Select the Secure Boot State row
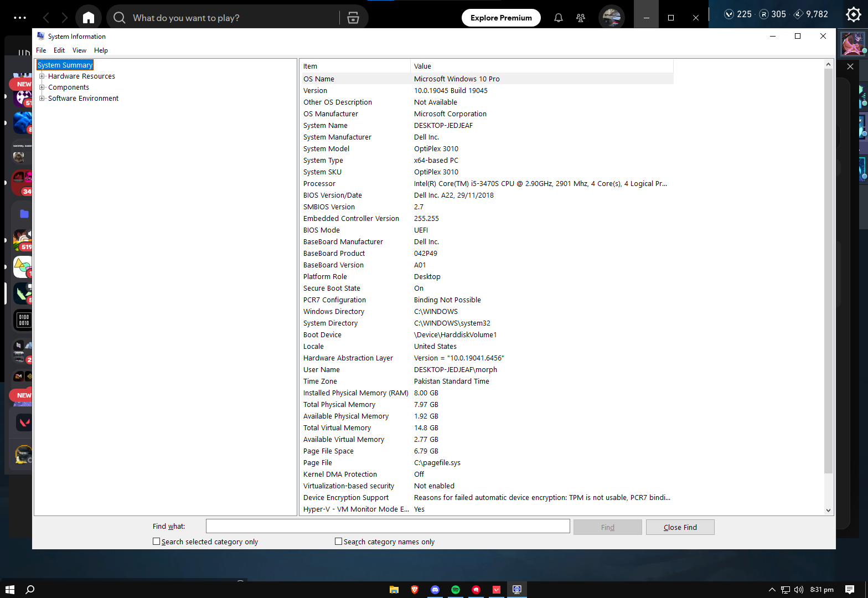This screenshot has width=868, height=598. pos(487,288)
